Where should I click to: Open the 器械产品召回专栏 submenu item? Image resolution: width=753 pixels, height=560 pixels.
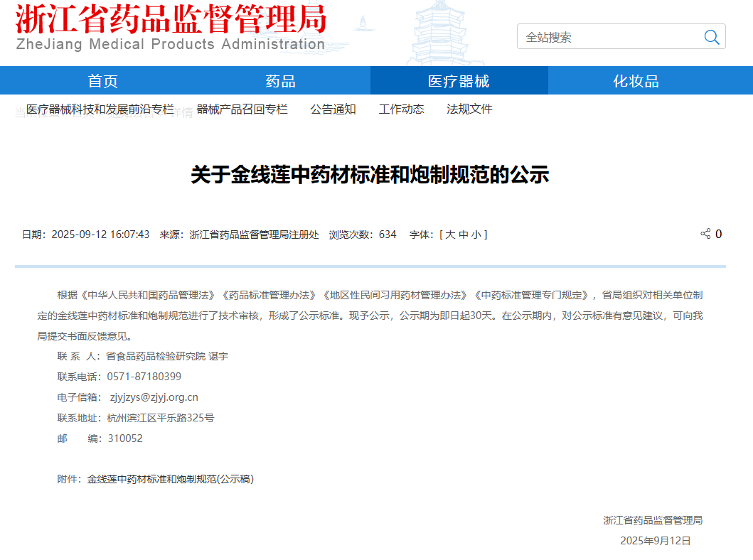242,109
